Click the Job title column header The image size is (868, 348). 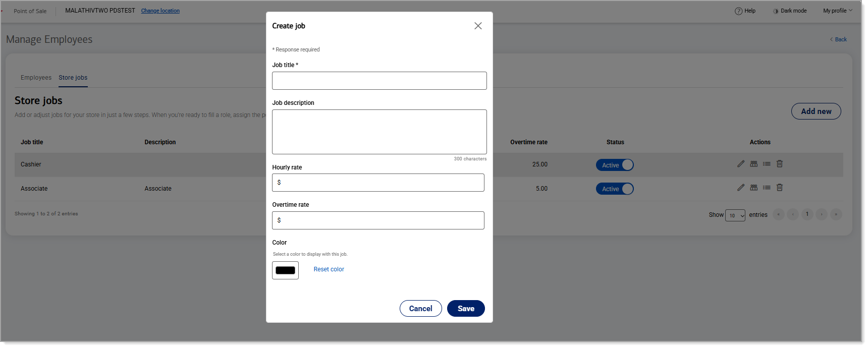(32, 142)
